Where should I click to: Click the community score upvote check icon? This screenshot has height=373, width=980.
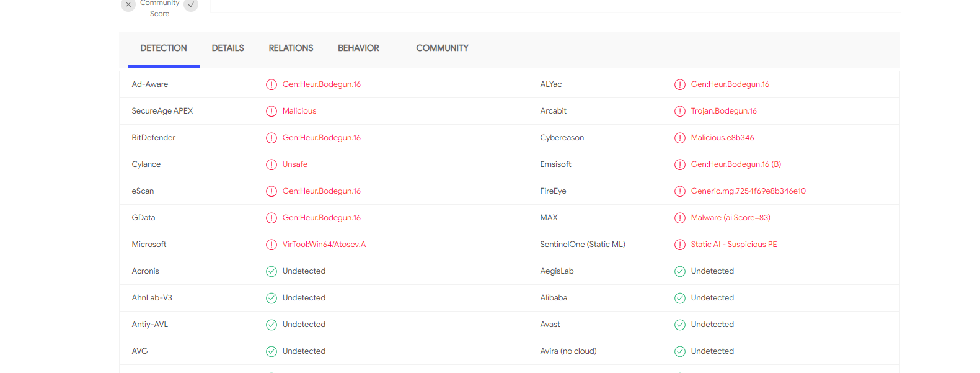191,4
